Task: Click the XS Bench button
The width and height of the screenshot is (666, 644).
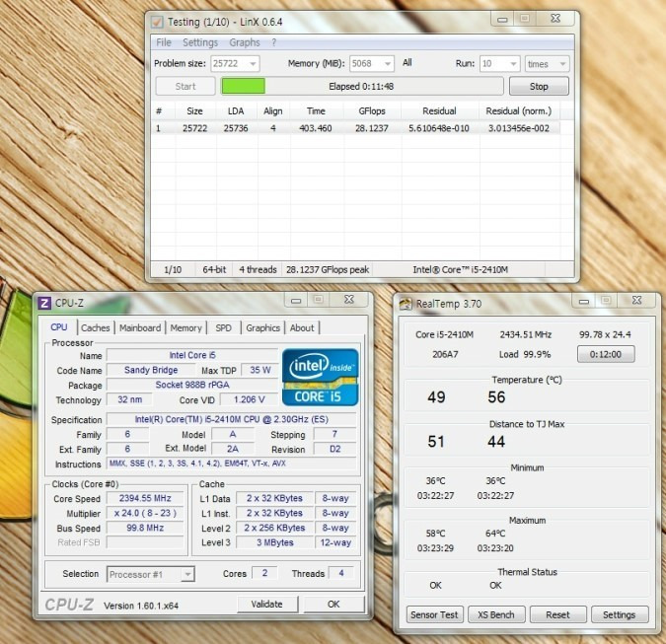Action: point(496,614)
